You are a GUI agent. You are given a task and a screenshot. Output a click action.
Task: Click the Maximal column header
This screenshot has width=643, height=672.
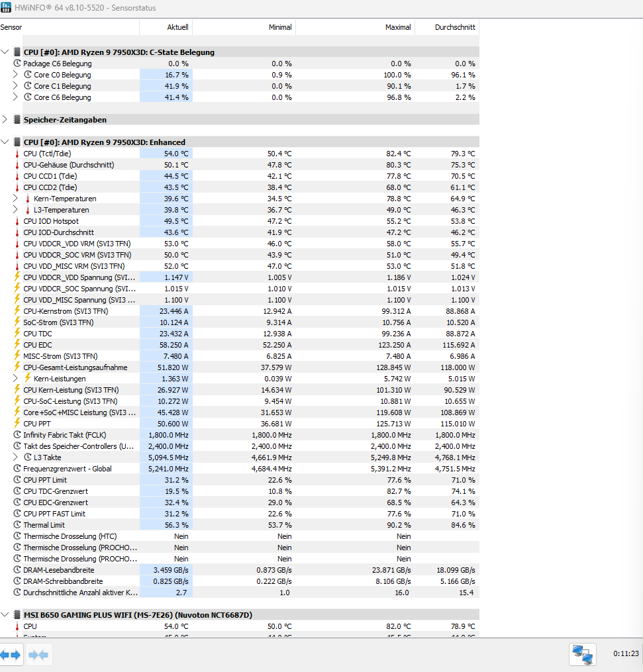(356, 27)
